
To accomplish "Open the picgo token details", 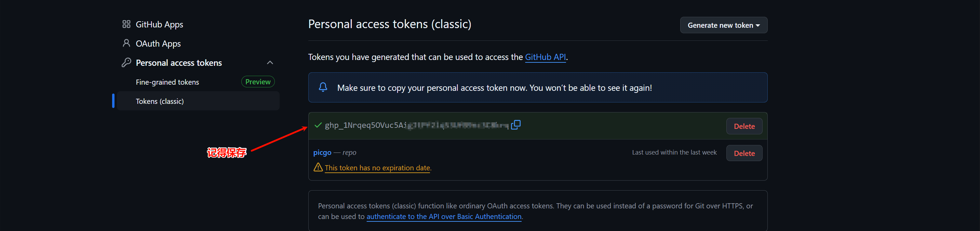I will point(322,153).
